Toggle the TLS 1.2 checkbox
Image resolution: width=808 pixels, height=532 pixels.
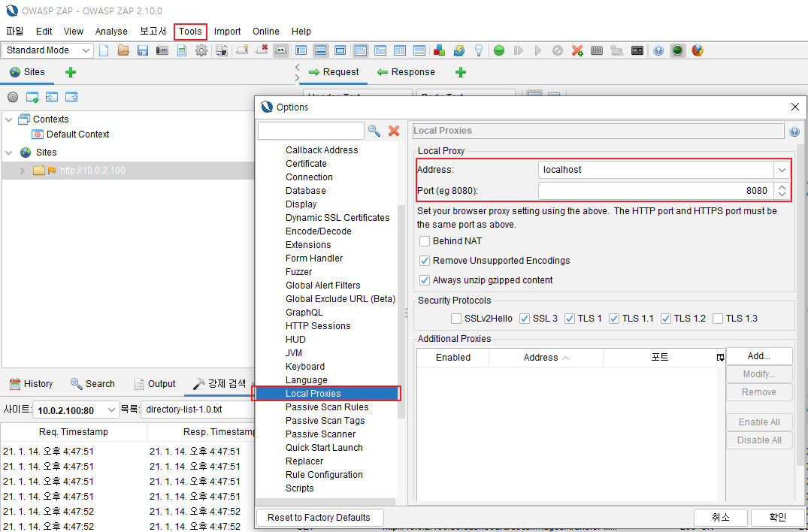pyautogui.click(x=666, y=319)
